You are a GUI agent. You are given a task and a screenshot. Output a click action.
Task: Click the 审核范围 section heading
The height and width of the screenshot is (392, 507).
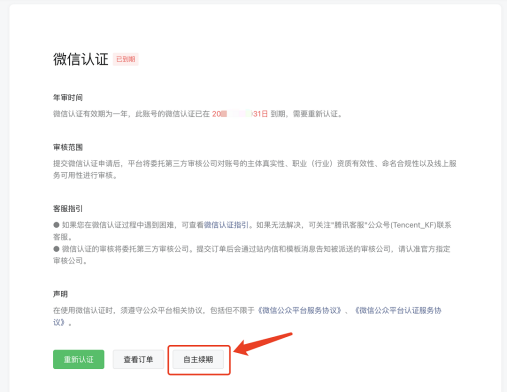(x=68, y=147)
